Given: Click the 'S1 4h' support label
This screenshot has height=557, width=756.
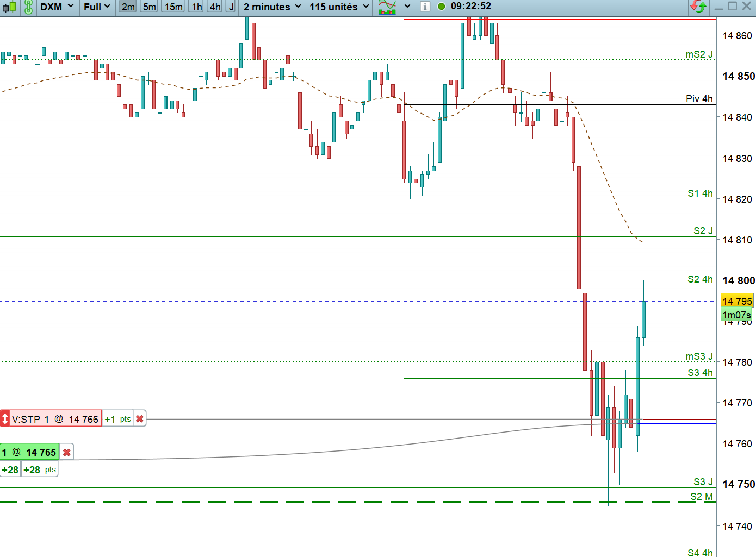Looking at the screenshot, I should (701, 193).
